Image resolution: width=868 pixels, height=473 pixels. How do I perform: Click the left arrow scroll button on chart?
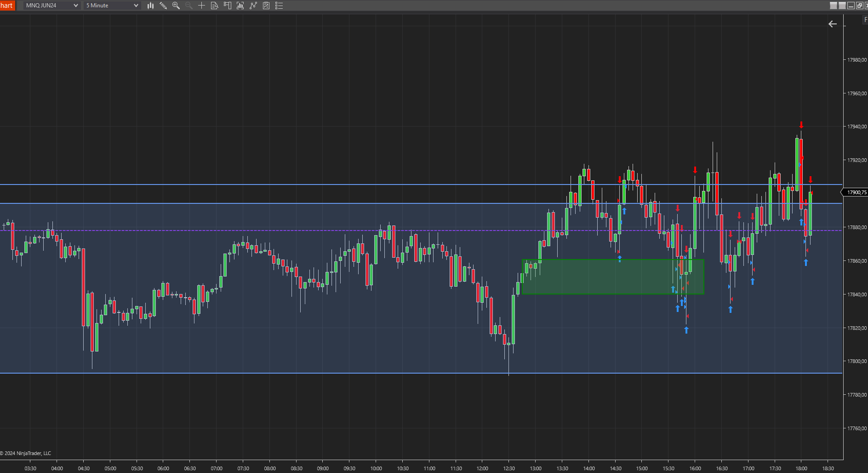(x=833, y=24)
